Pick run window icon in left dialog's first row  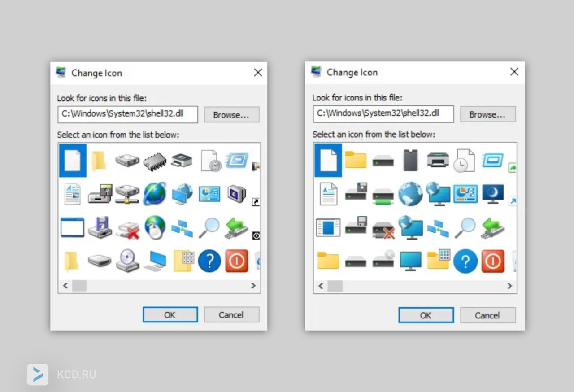[x=236, y=160]
